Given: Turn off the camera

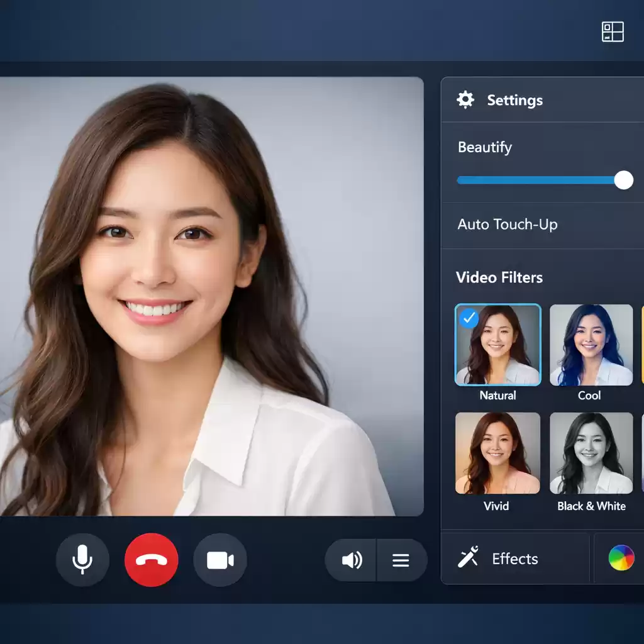Looking at the screenshot, I should point(220,560).
